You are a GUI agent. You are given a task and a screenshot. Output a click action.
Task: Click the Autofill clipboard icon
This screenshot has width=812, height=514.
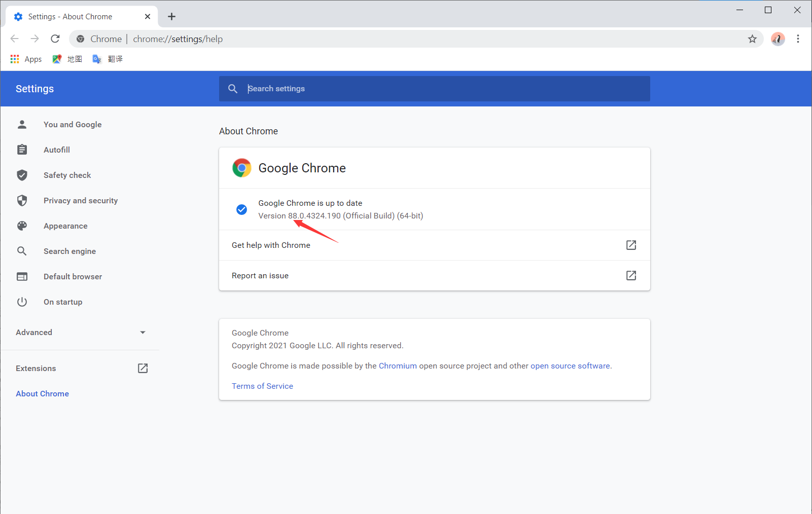tap(22, 150)
